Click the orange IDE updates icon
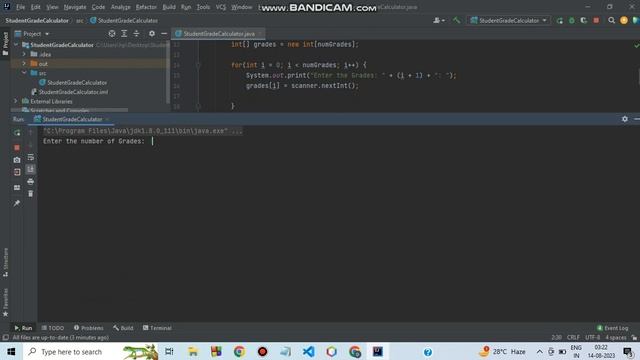This screenshot has width=640, height=360. click(624, 20)
